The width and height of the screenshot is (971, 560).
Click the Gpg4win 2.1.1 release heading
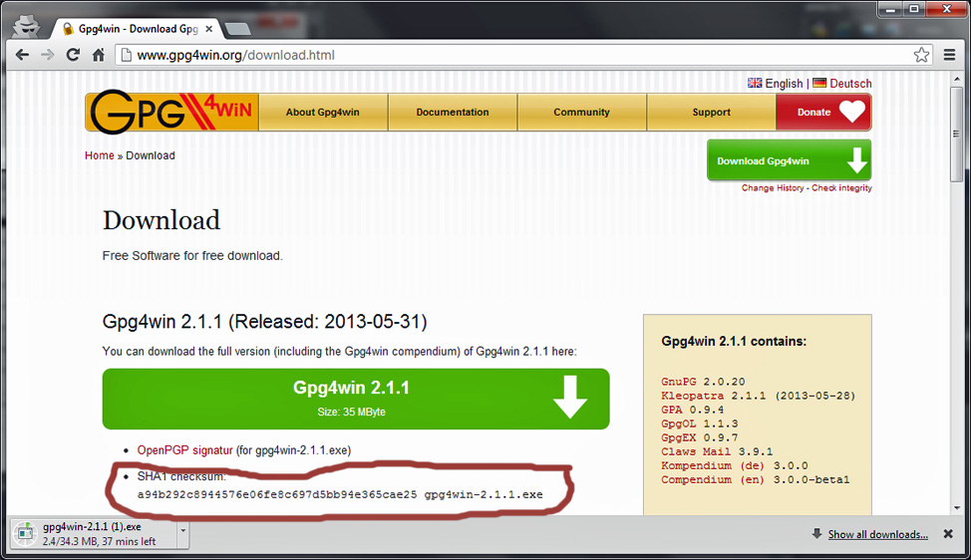[x=264, y=322]
